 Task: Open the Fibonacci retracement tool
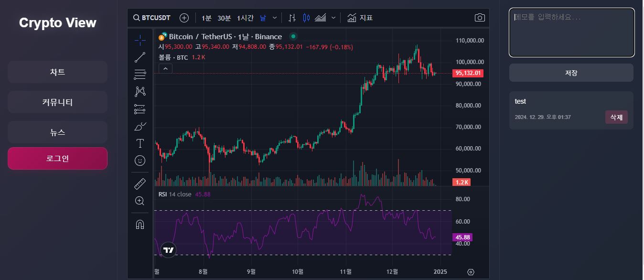[x=140, y=74]
